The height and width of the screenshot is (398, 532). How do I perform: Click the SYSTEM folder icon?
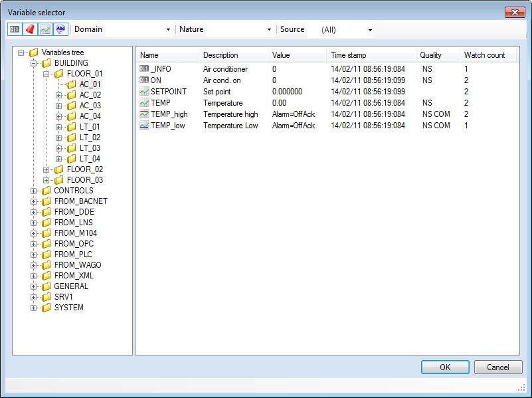click(46, 308)
